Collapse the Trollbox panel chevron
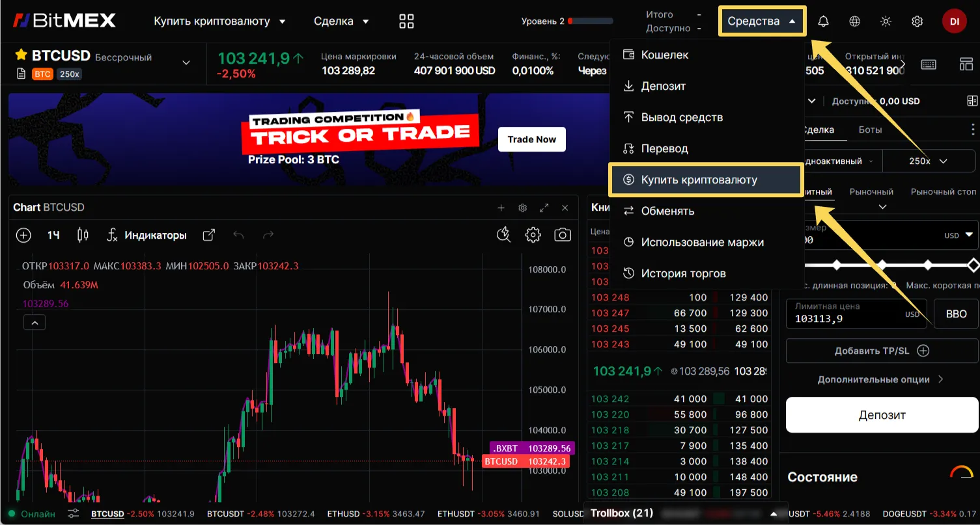Image resolution: width=980 pixels, height=525 pixels. click(774, 513)
